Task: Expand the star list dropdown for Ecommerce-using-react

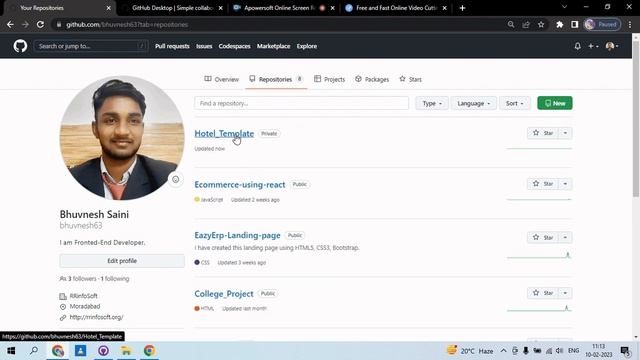Action: coord(565,184)
